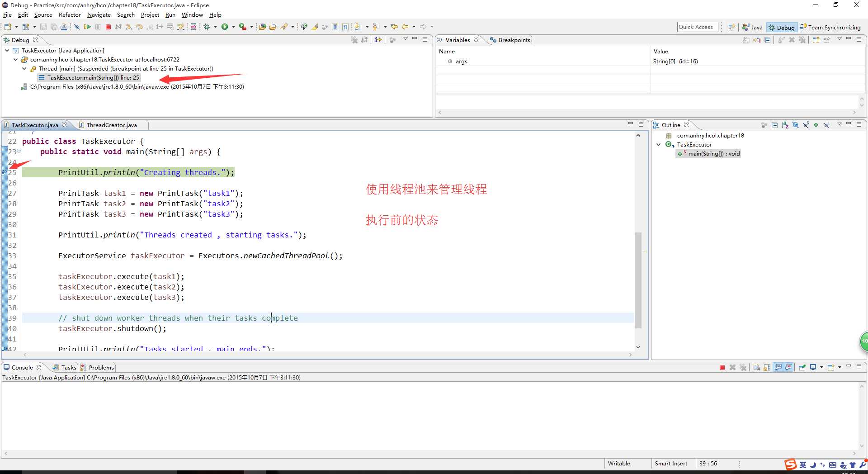This screenshot has width=868, height=474.
Task: Toggle Show Logical Structure in Variables view
Action: pos(757,40)
